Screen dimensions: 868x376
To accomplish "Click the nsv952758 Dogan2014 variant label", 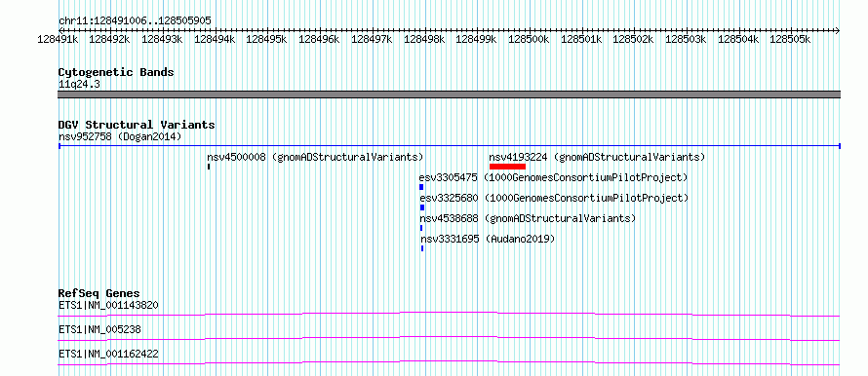I will pyautogui.click(x=120, y=136).
